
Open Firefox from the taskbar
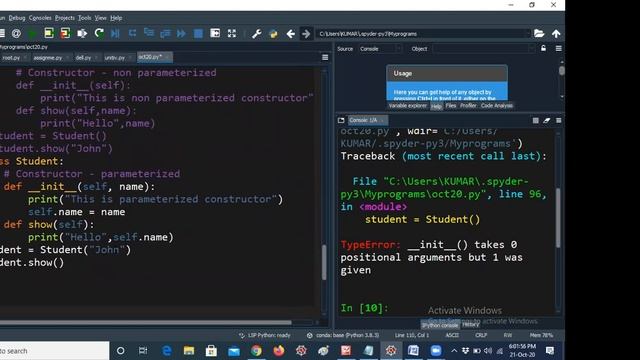279,351
